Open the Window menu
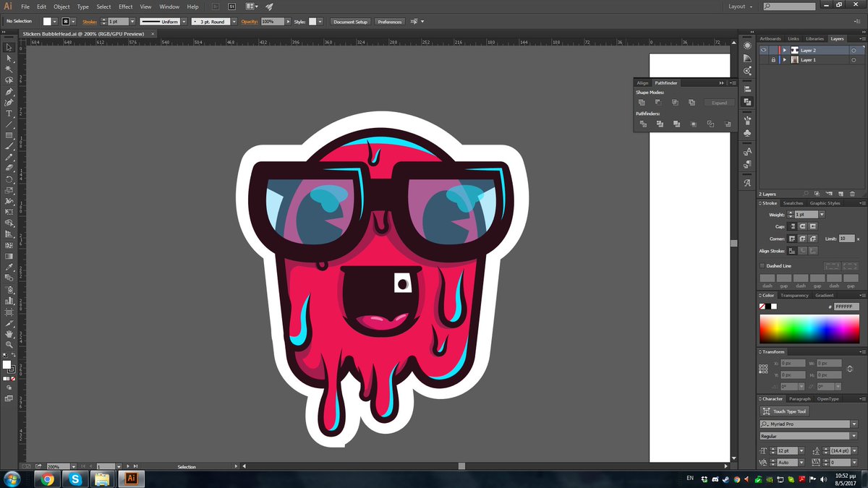This screenshot has height=488, width=868. tap(169, 7)
